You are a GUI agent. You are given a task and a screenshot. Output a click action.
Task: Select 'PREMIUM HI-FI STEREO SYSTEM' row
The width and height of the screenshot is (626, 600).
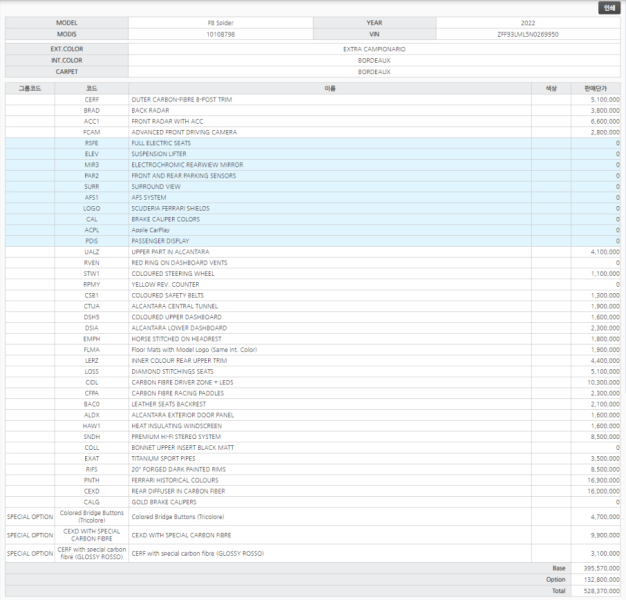(176, 437)
